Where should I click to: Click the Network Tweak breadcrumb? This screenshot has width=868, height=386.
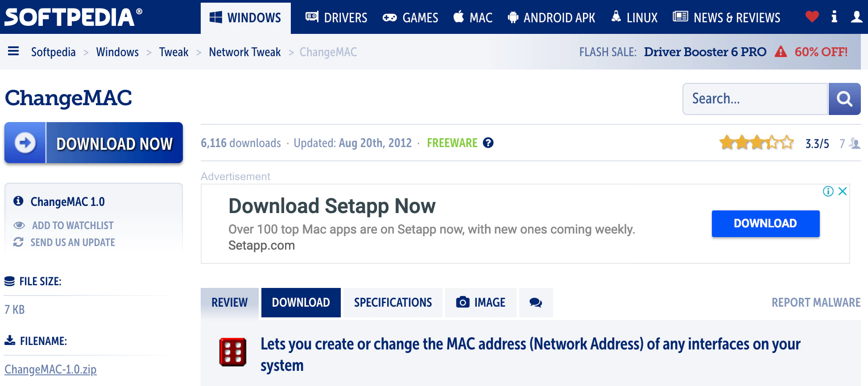pyautogui.click(x=245, y=52)
